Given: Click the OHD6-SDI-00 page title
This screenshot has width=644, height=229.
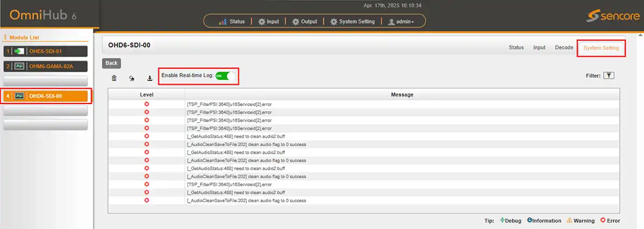Looking at the screenshot, I should (129, 45).
